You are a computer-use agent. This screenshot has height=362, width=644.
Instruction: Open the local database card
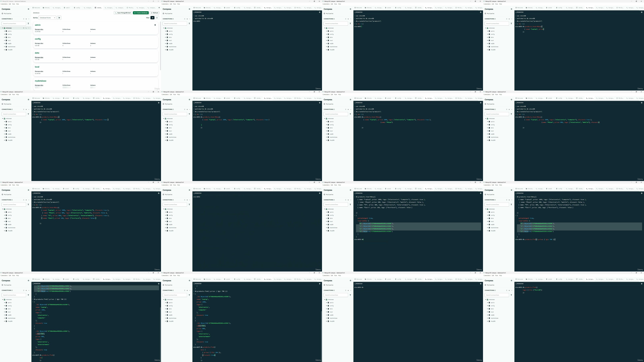(x=37, y=67)
